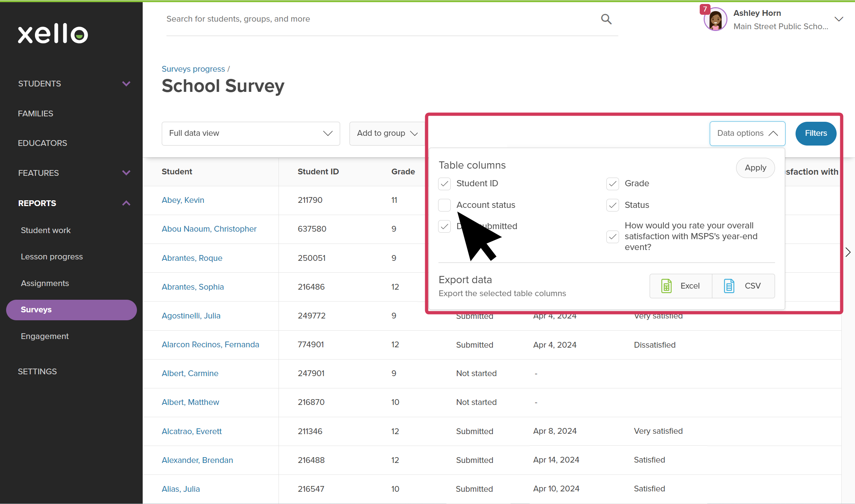Click the right-facing chevron at the table edge
This screenshot has height=504, width=855.
point(848,252)
